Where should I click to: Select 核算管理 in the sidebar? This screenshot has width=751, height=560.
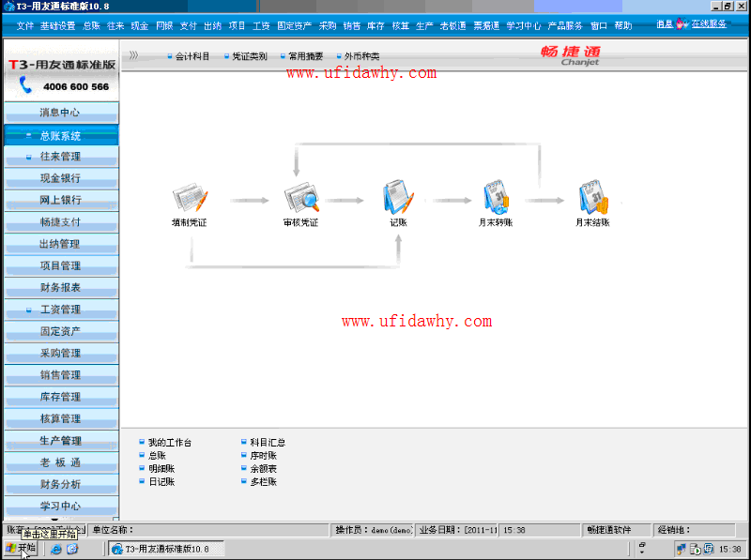[61, 418]
